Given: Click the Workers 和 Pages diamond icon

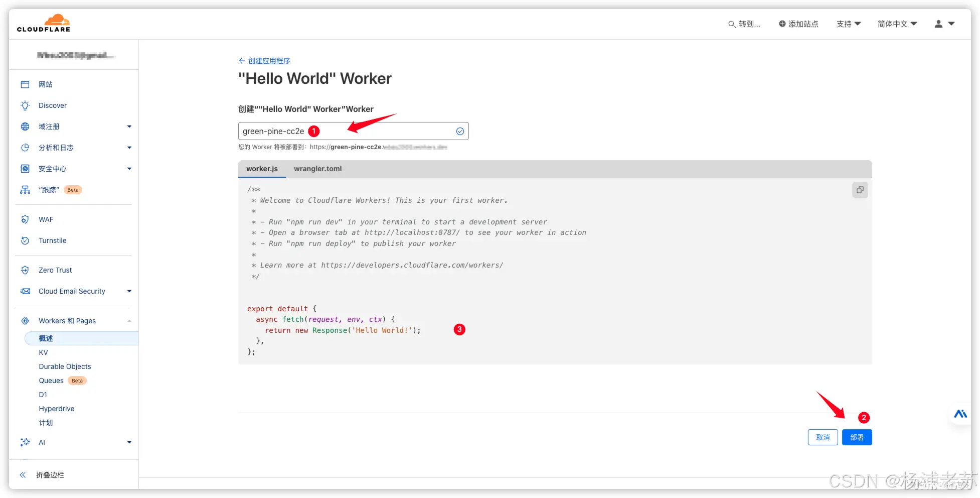Looking at the screenshot, I should [25, 321].
